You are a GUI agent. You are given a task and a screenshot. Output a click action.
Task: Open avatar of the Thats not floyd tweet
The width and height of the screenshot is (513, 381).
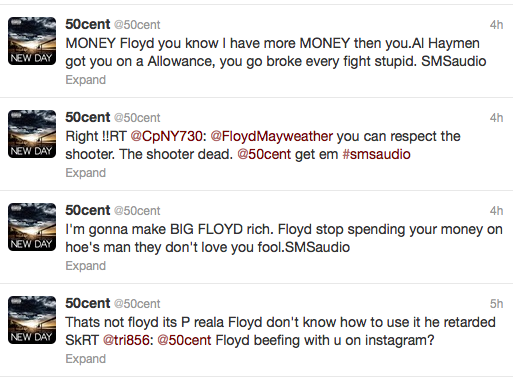32,320
